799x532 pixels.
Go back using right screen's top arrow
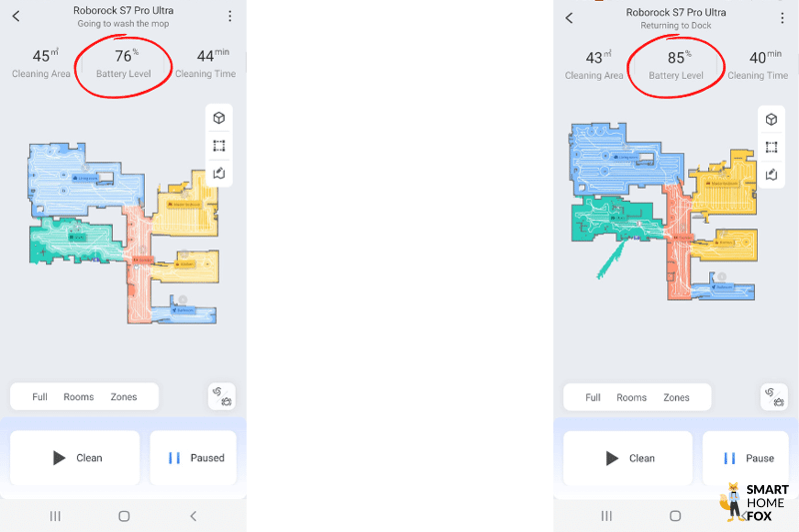pyautogui.click(x=569, y=18)
